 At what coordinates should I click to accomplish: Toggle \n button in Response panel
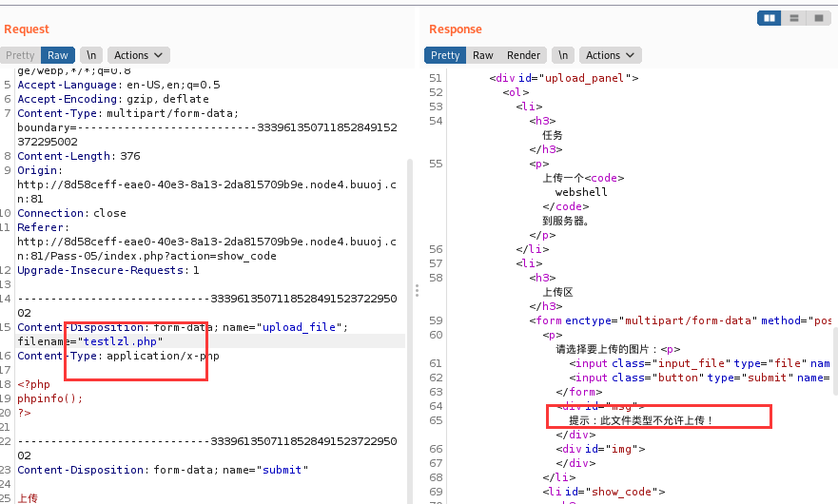[563, 55]
